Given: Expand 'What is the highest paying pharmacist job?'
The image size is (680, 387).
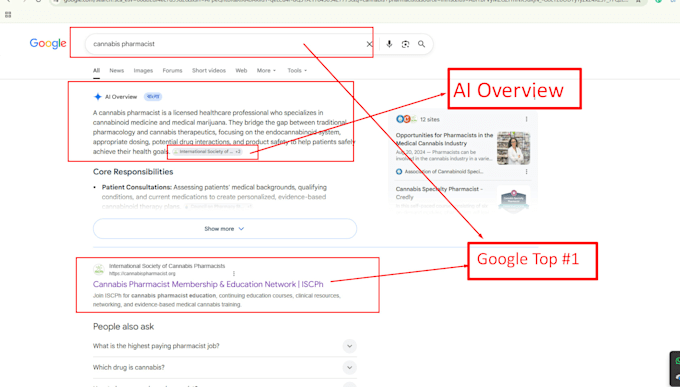Looking at the screenshot, I should (x=225, y=346).
